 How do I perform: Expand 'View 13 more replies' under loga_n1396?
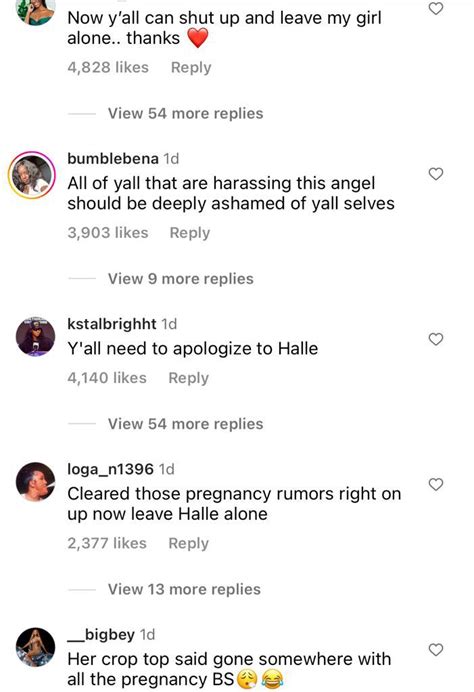(x=184, y=590)
